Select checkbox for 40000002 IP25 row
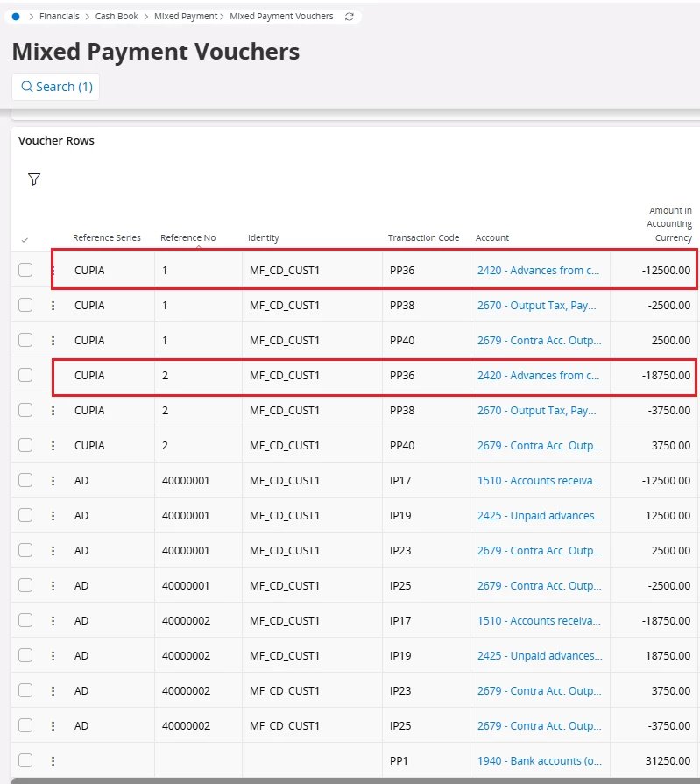The height and width of the screenshot is (784, 700). [25, 725]
